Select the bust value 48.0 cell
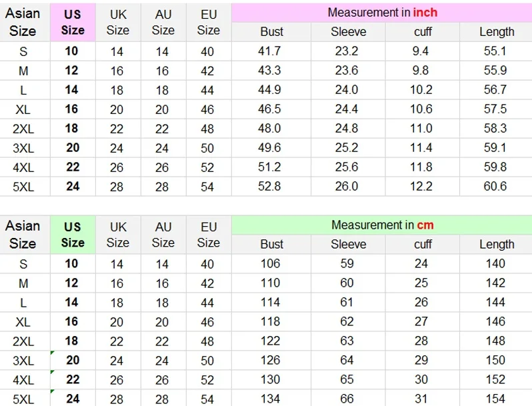 [271, 129]
